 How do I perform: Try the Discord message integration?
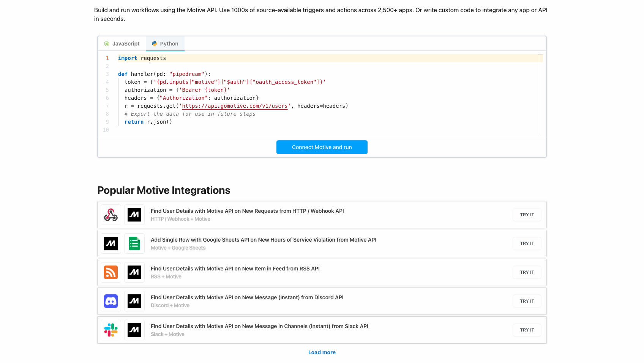[527, 301]
